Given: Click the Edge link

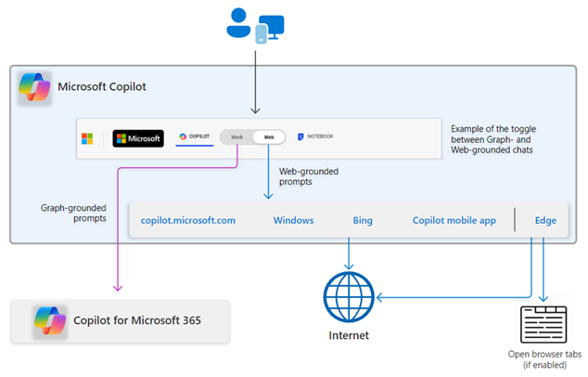Looking at the screenshot, I should point(545,220).
